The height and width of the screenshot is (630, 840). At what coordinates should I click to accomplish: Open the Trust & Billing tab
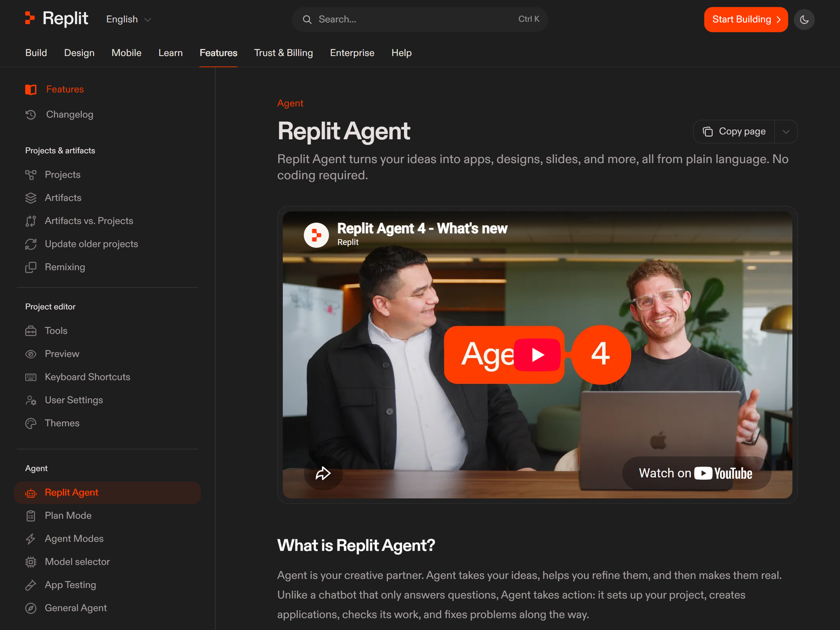[x=283, y=53]
